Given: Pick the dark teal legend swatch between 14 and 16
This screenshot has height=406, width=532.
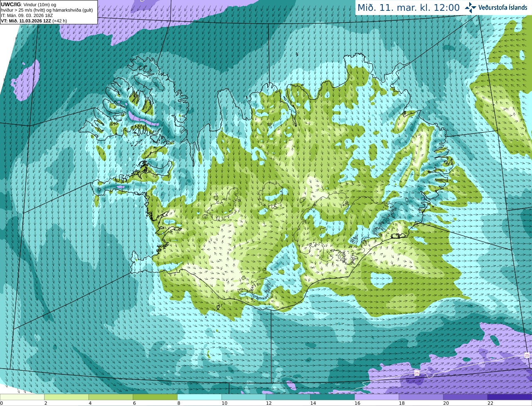Looking at the screenshot, I should click(x=332, y=397).
